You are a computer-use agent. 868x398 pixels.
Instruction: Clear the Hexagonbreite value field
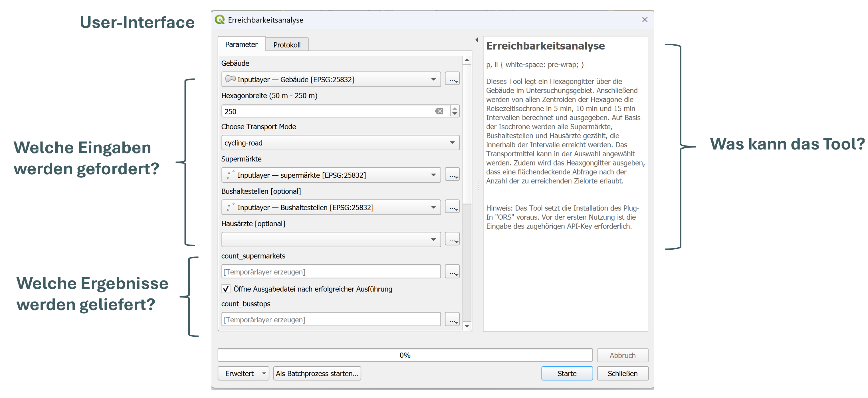(439, 111)
